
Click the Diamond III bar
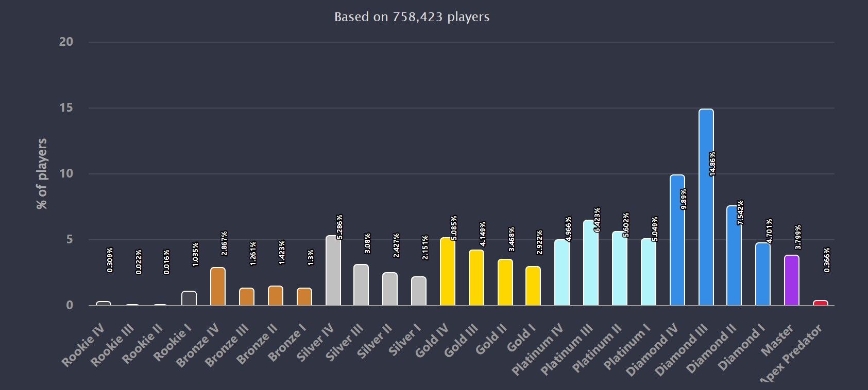click(x=706, y=207)
